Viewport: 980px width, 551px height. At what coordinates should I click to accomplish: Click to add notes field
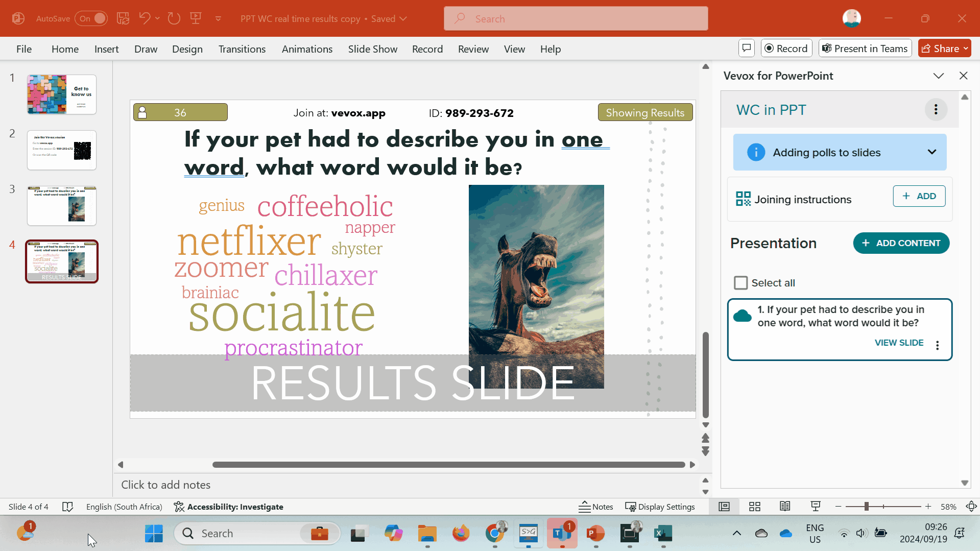pyautogui.click(x=165, y=485)
